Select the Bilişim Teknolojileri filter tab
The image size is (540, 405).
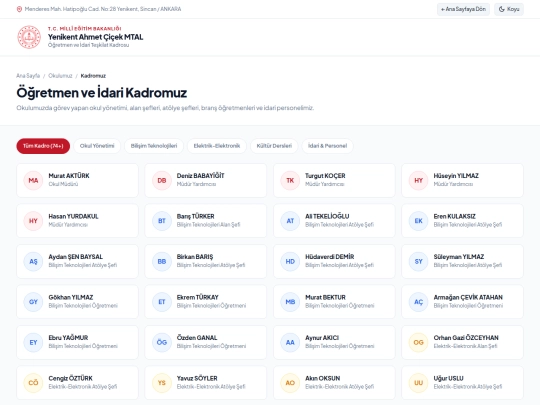tap(154, 146)
